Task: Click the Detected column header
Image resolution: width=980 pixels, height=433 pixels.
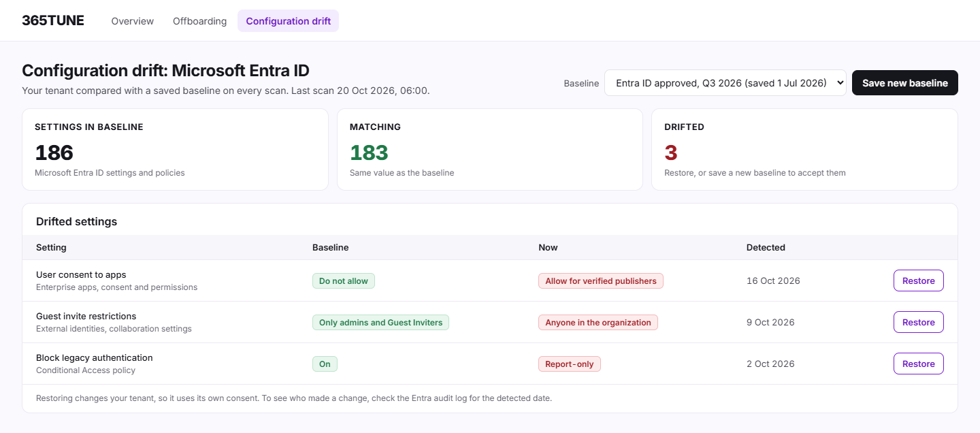Action: coord(766,247)
